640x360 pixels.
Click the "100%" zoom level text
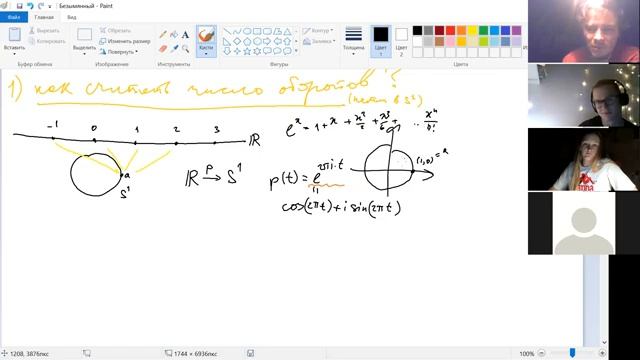point(527,353)
